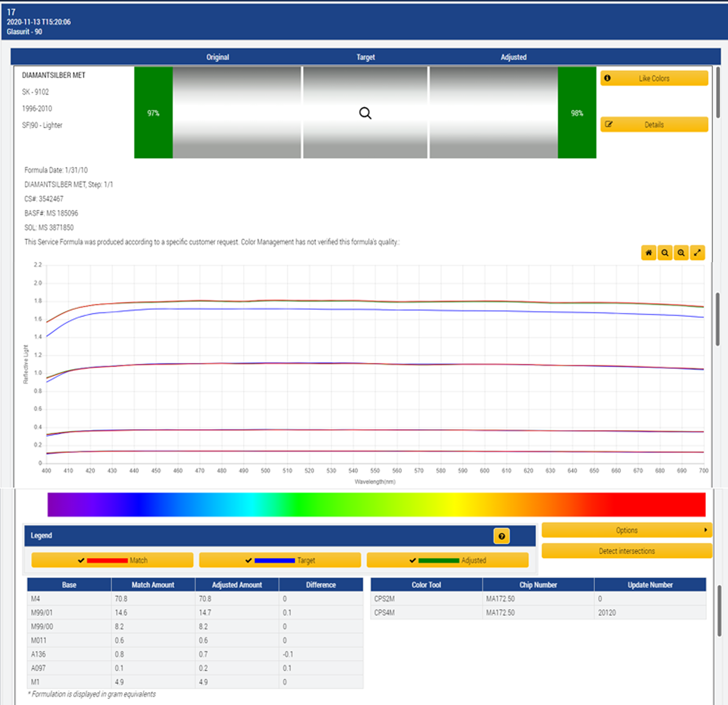The height and width of the screenshot is (705, 728).
Task: Click the Legend help question mark icon
Action: pyautogui.click(x=501, y=536)
